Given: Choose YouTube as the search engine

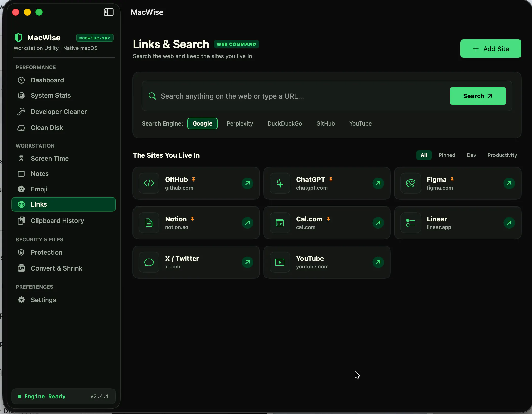Looking at the screenshot, I should [360, 123].
